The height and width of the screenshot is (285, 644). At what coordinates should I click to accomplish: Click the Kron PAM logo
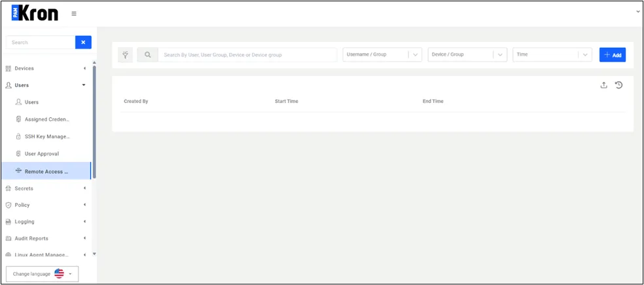click(35, 14)
